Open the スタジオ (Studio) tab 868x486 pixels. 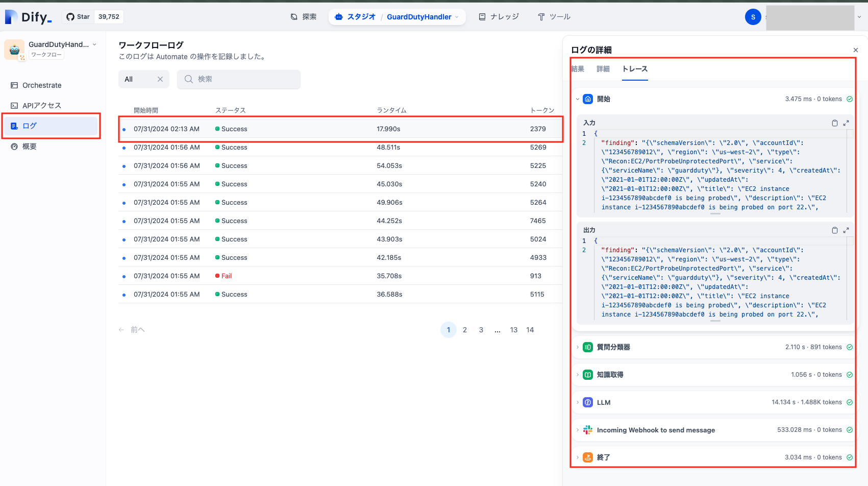355,17
